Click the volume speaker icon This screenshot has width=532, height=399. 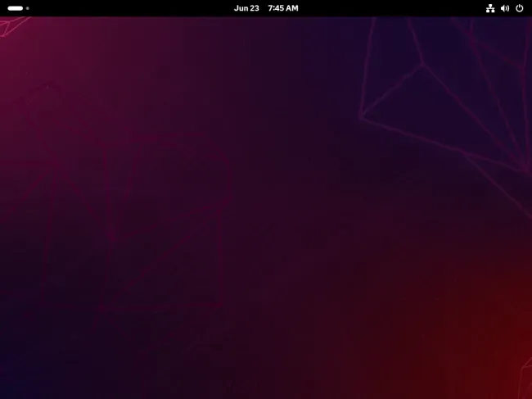505,8
